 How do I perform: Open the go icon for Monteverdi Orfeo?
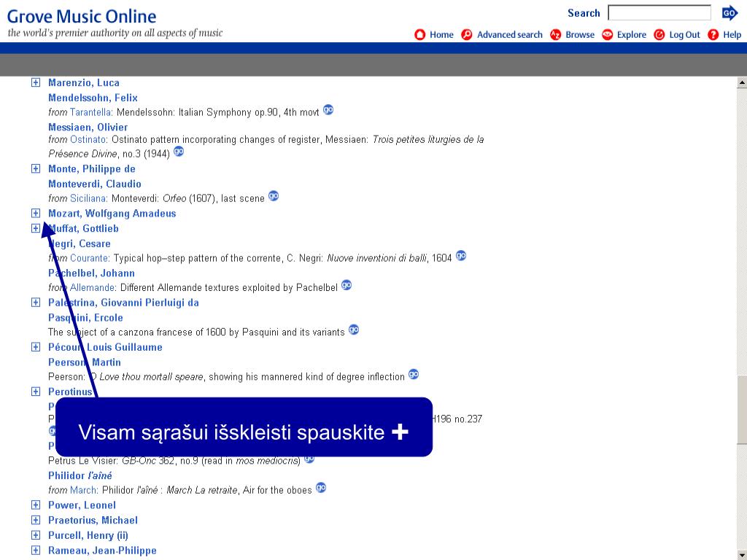coord(274,195)
